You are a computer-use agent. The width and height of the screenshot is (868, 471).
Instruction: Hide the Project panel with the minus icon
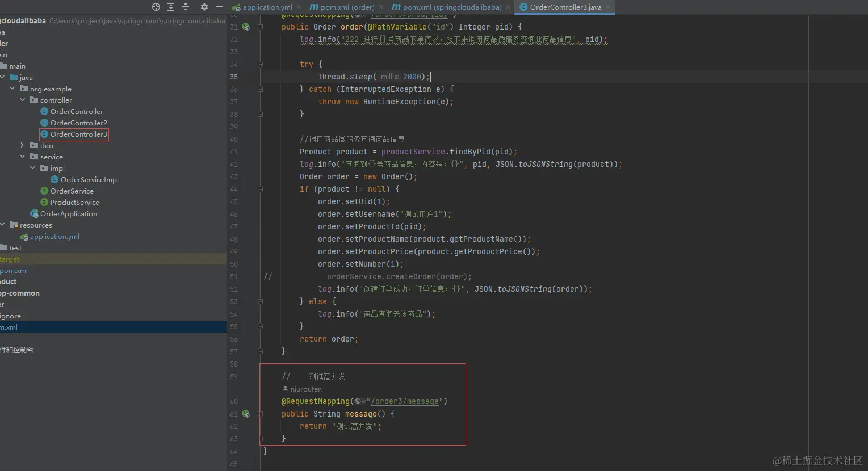219,7
